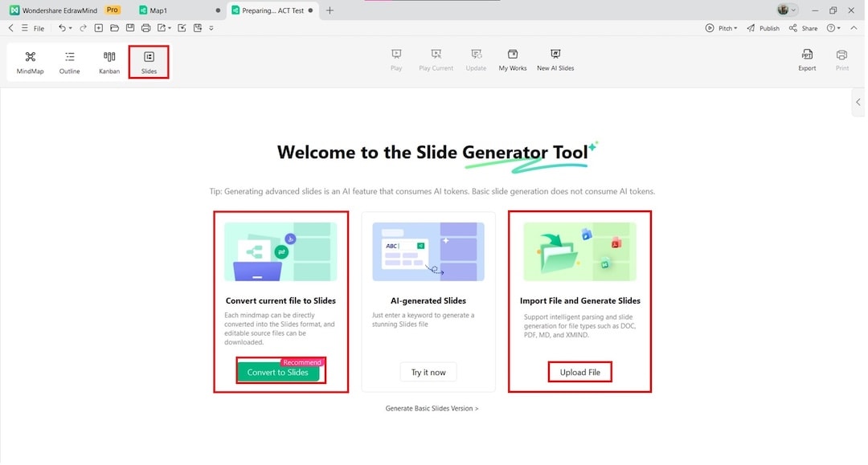
Task: Click the AI-generated Slides thumbnail image
Action: tap(428, 251)
